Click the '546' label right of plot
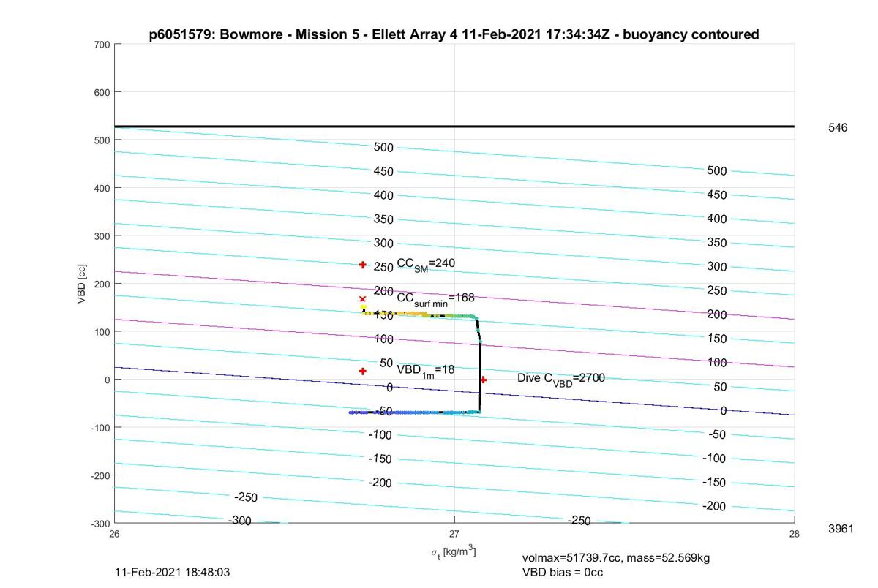This screenshot has height=588, width=878. (x=838, y=128)
